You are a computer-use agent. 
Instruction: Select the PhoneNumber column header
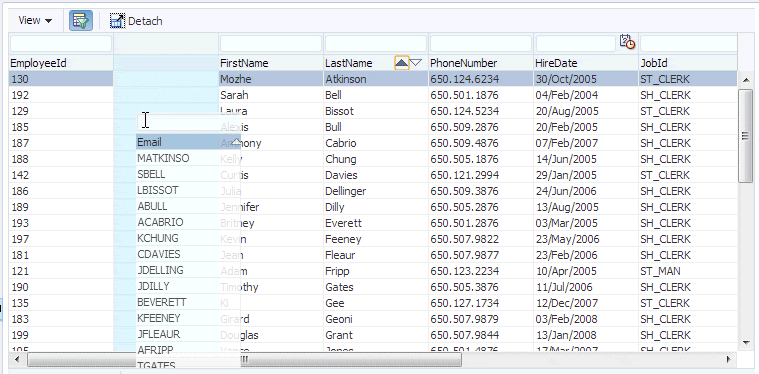click(481, 63)
